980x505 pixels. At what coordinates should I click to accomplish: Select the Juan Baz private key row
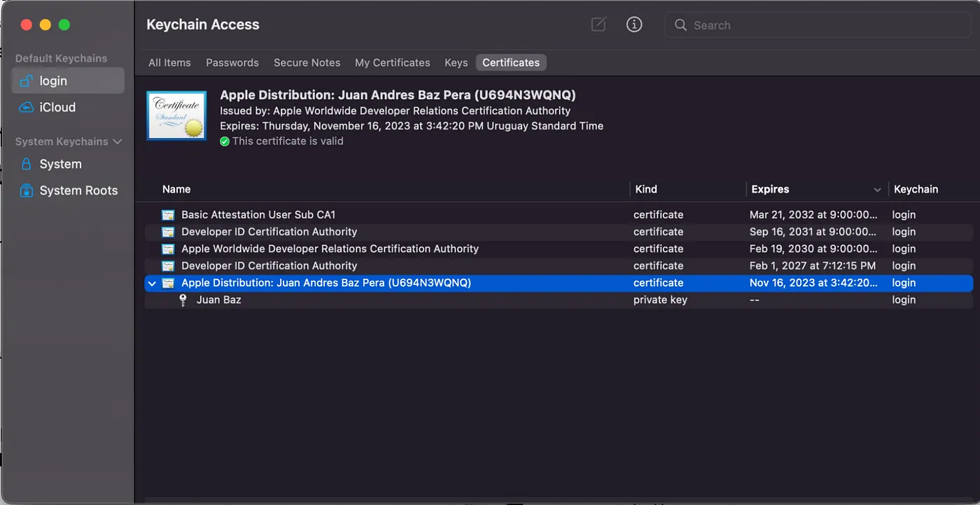tap(559, 300)
